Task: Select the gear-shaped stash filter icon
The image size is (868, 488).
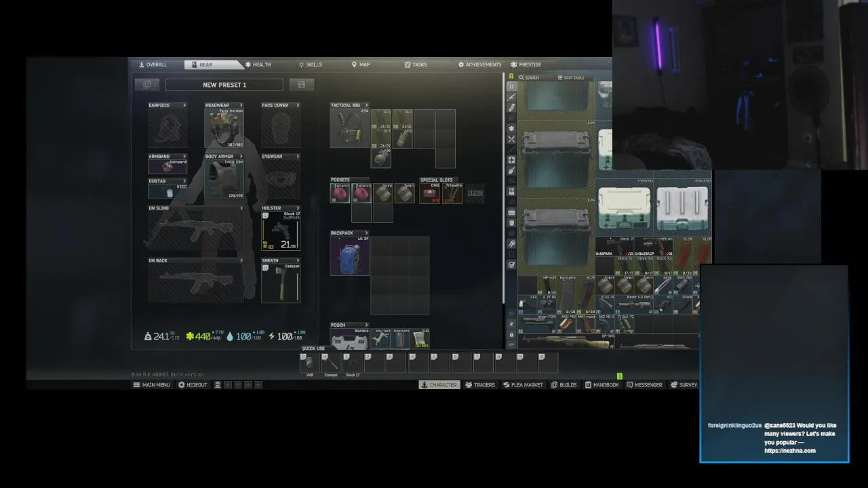Action: 511,128
